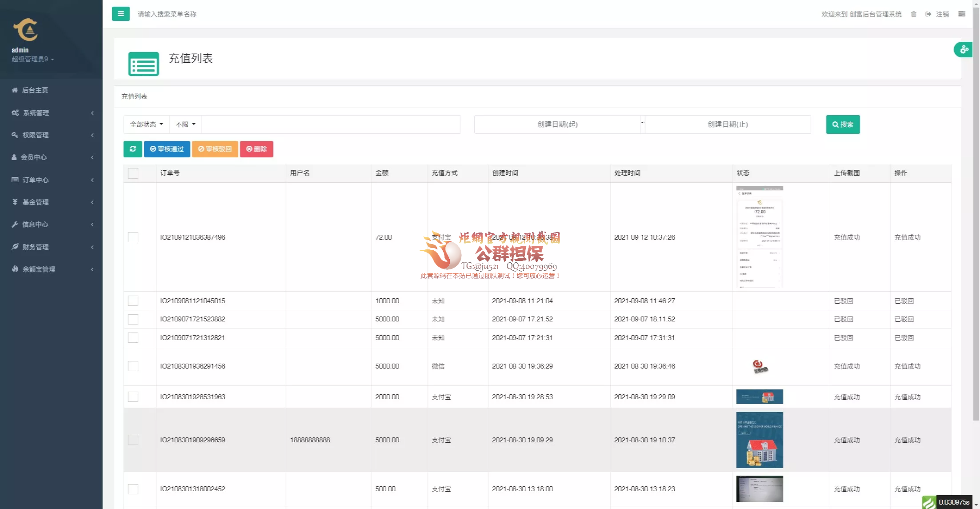Viewport: 980px width, 509px height.
Task: Open the 全部状态 status dropdown
Action: 146,124
